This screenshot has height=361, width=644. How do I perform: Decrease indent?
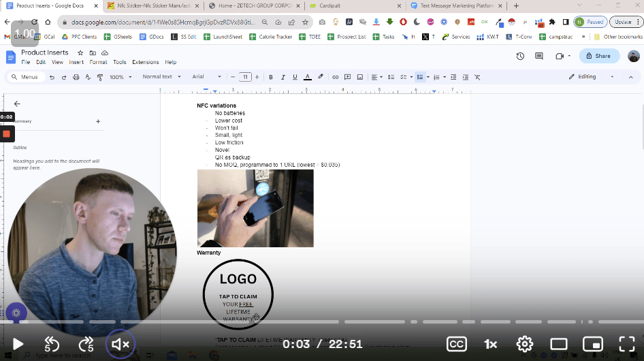coord(453,77)
